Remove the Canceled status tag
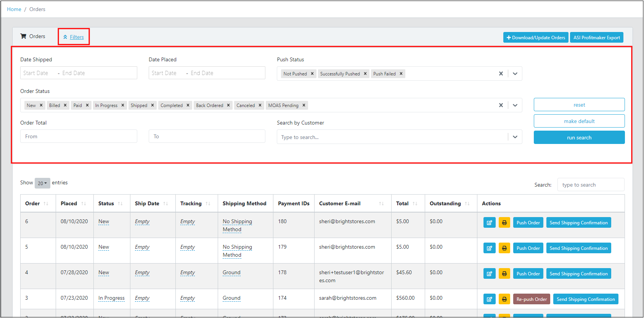The width and height of the screenshot is (644, 318). click(260, 105)
